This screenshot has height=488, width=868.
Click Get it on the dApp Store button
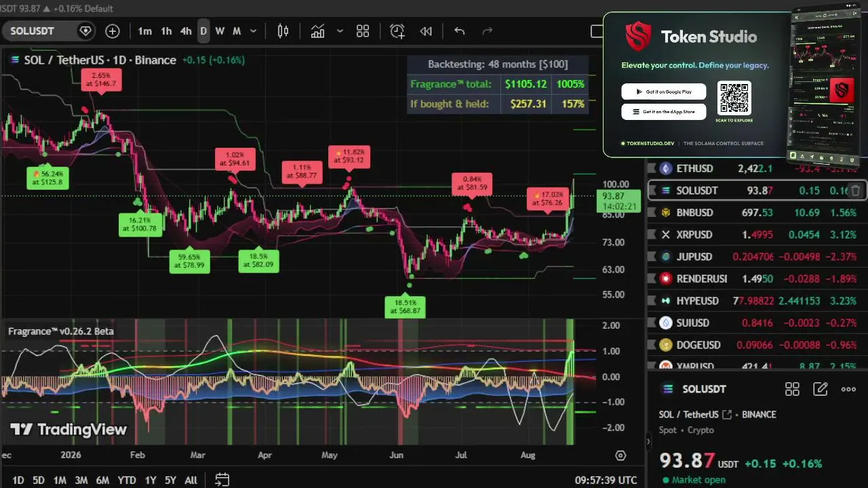[664, 112]
